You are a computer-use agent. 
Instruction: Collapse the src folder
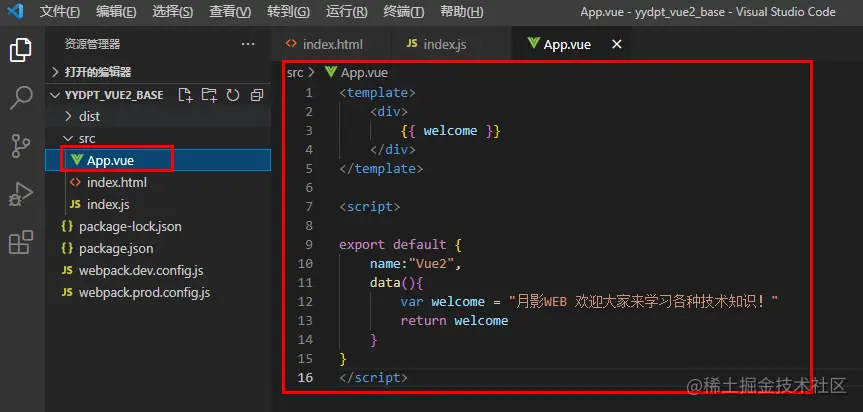158,139
